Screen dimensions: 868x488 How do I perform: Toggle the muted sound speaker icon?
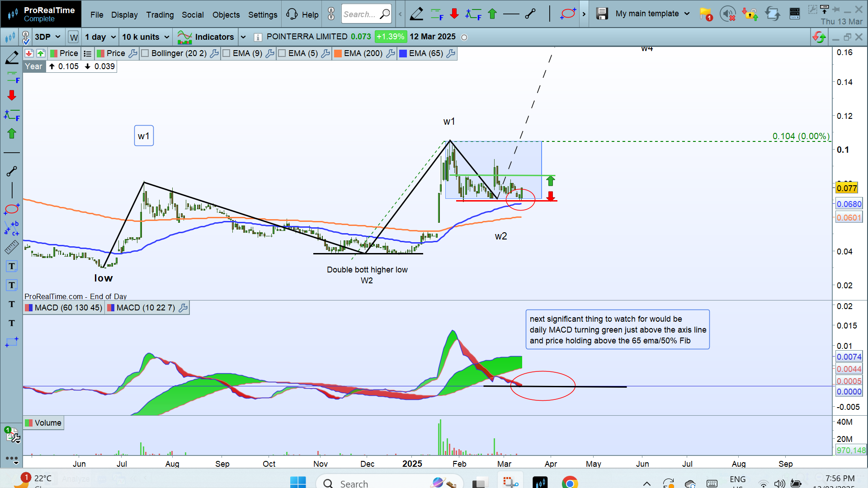[727, 14]
